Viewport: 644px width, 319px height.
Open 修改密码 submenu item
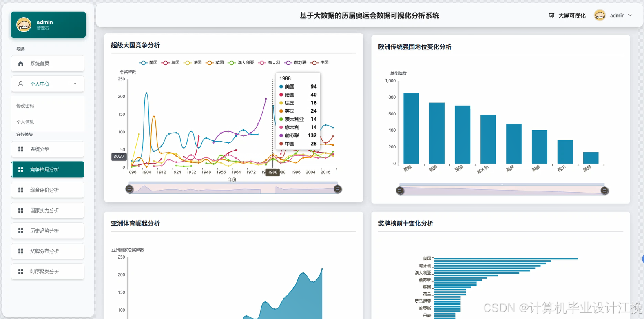[x=25, y=106]
